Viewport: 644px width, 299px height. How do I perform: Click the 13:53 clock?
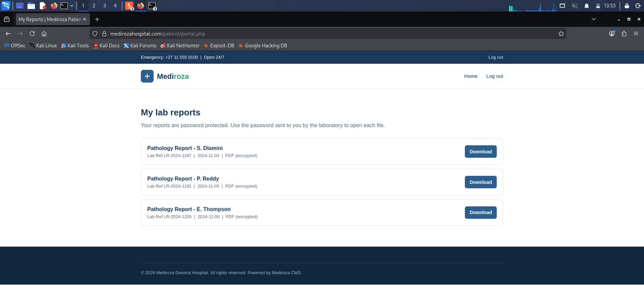tap(610, 5)
